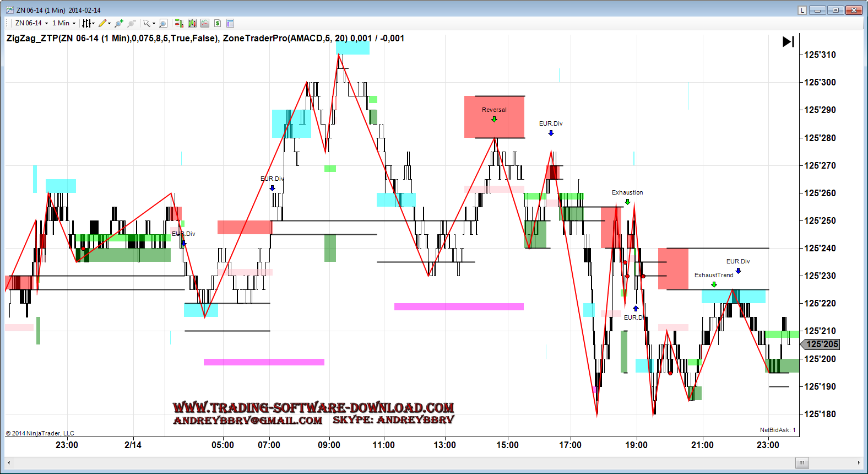Viewport: 868px width, 474px height.
Task: Choose the arrow cursor pointer tool
Action: (x=148, y=23)
